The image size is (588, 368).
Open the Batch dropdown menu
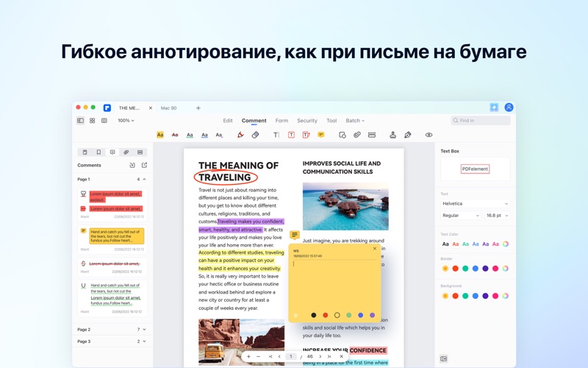tap(355, 121)
